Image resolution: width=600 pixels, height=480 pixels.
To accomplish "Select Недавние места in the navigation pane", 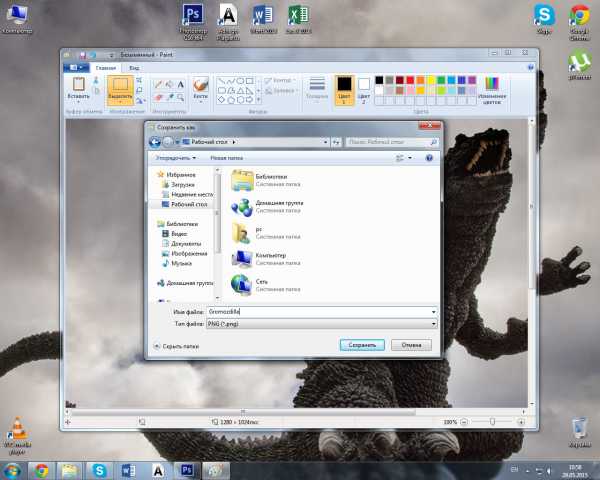I will 188,194.
